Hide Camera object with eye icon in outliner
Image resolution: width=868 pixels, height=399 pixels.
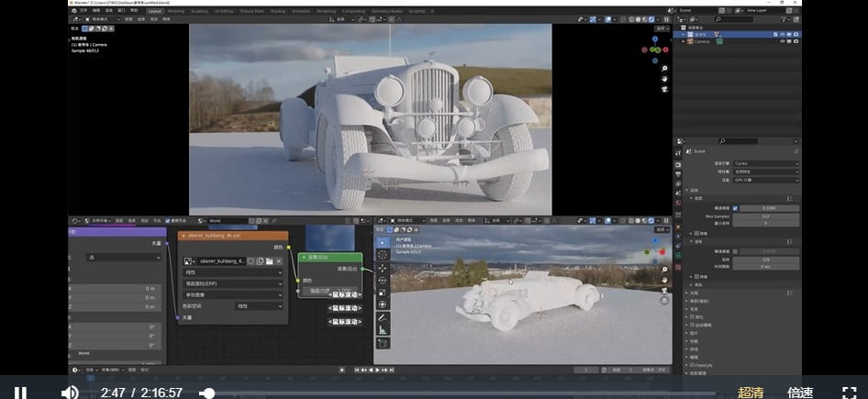[x=782, y=41]
